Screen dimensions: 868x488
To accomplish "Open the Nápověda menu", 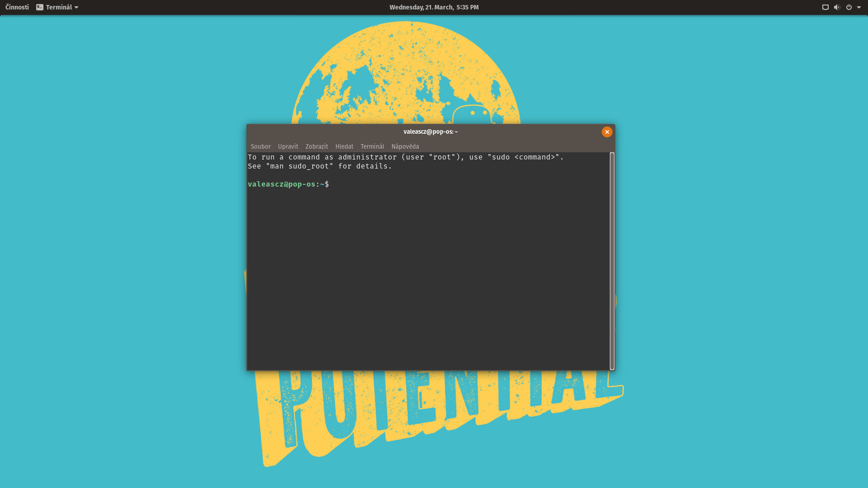I will [x=405, y=146].
